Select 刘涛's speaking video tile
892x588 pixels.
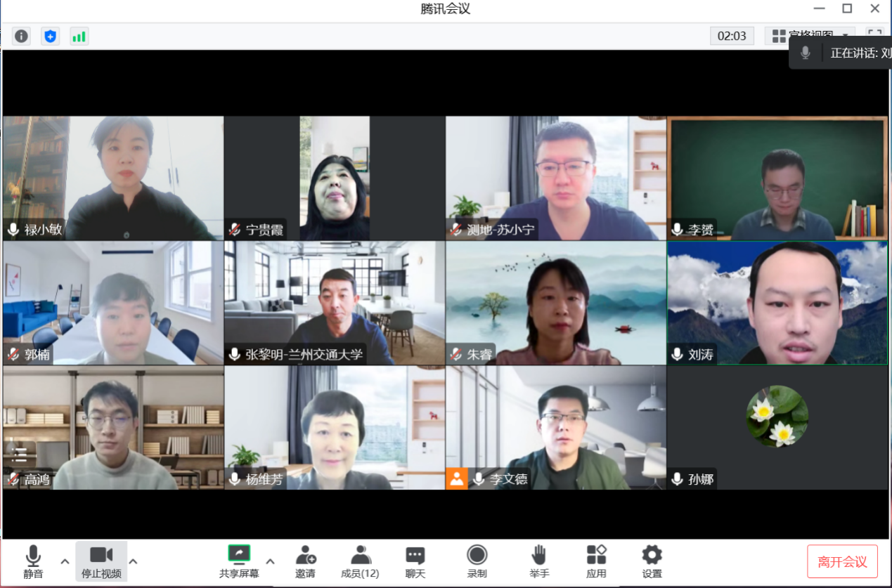click(777, 303)
